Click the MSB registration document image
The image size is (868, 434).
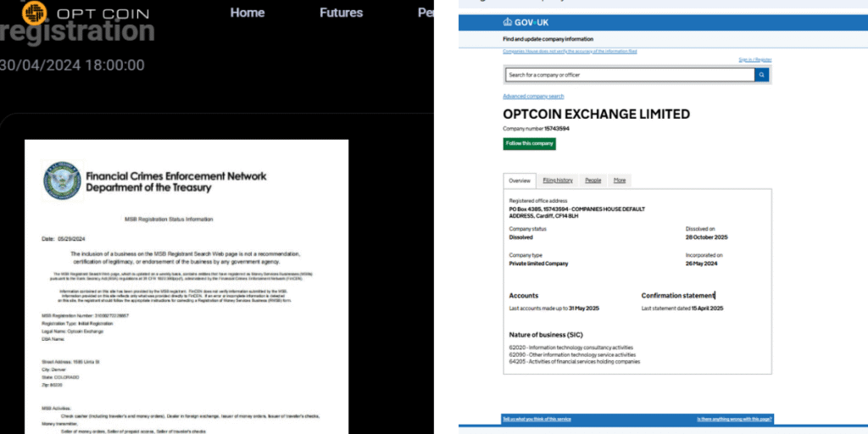pos(186,288)
